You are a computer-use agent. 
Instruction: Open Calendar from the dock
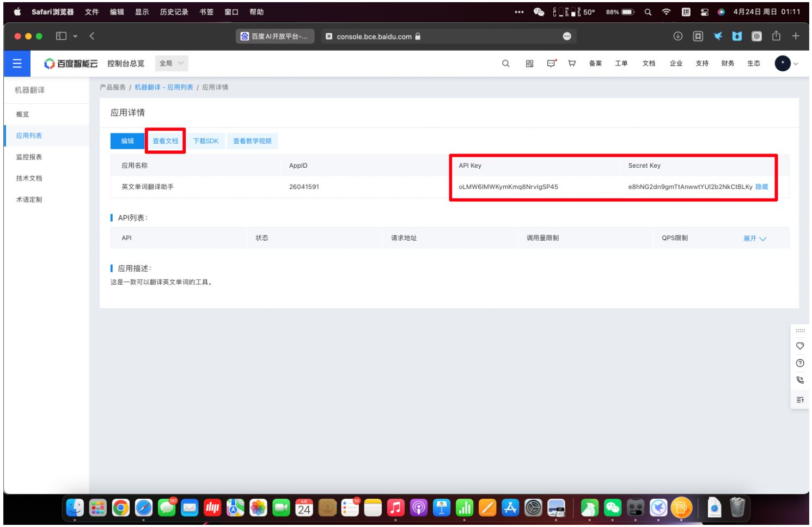click(304, 508)
